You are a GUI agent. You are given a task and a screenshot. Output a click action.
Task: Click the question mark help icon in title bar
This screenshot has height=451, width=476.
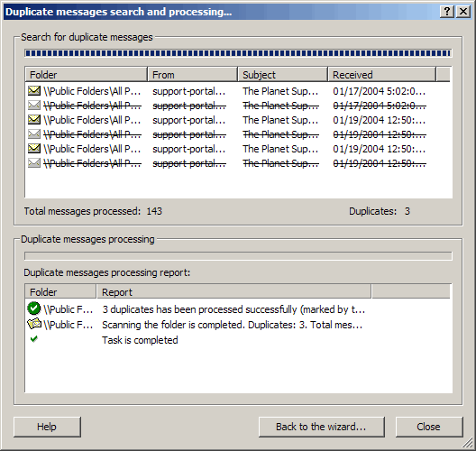[x=447, y=12]
